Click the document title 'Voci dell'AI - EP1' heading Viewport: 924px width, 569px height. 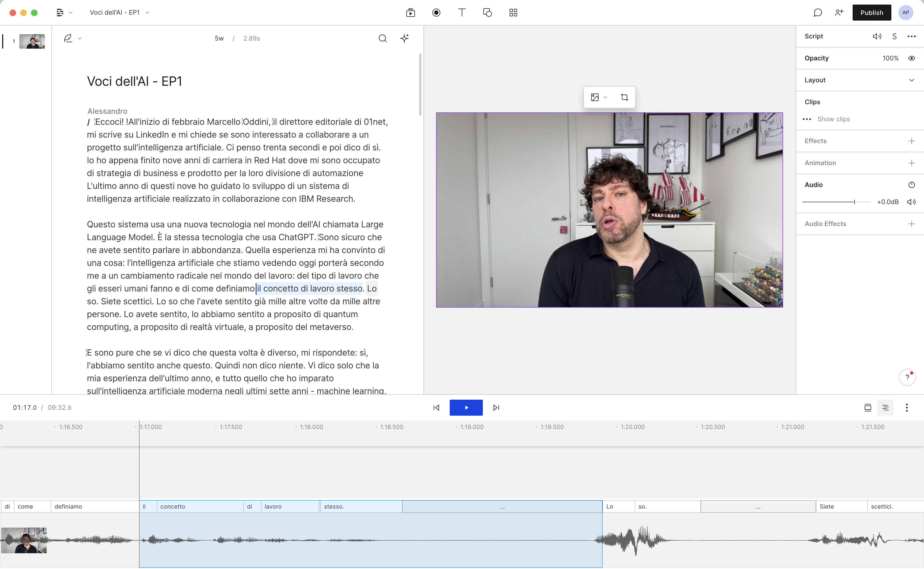point(134,81)
